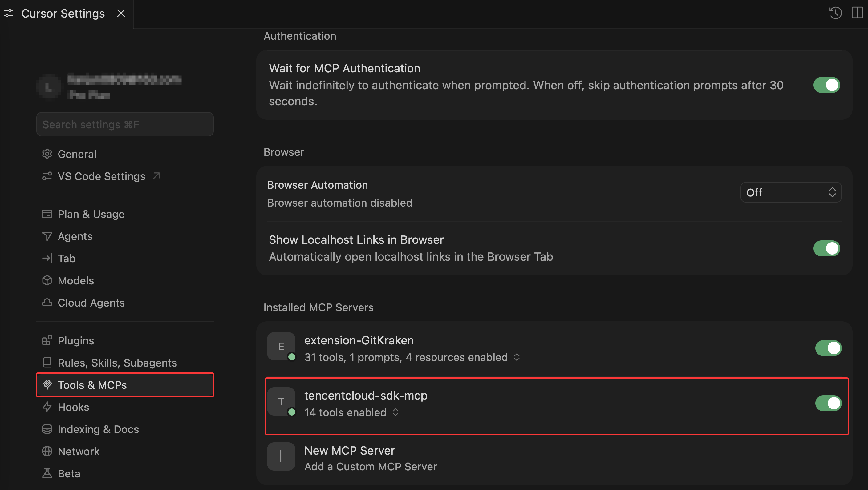This screenshot has width=868, height=490.
Task: Click the Tab arrow icon
Action: [x=47, y=258]
